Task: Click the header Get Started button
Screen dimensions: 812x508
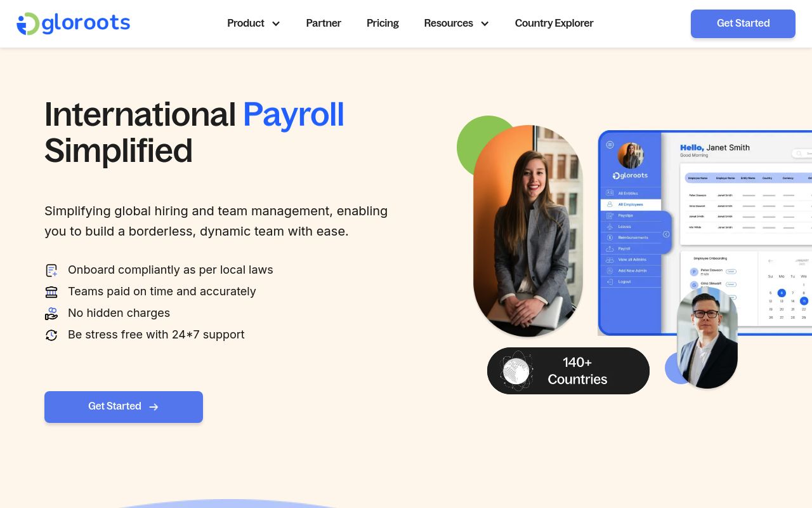Action: point(743,23)
